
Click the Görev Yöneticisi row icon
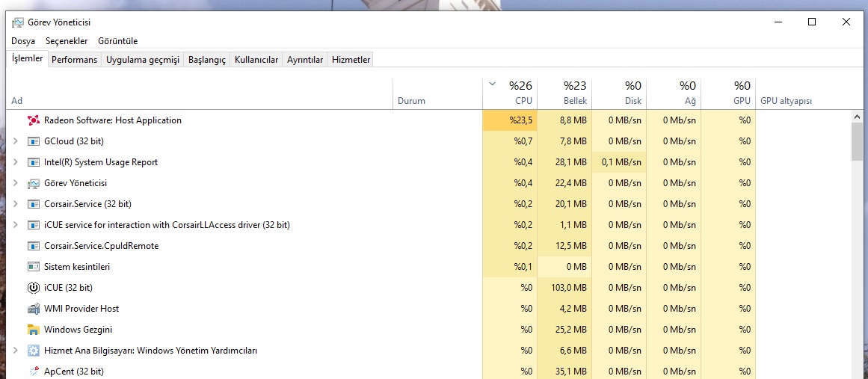[33, 183]
